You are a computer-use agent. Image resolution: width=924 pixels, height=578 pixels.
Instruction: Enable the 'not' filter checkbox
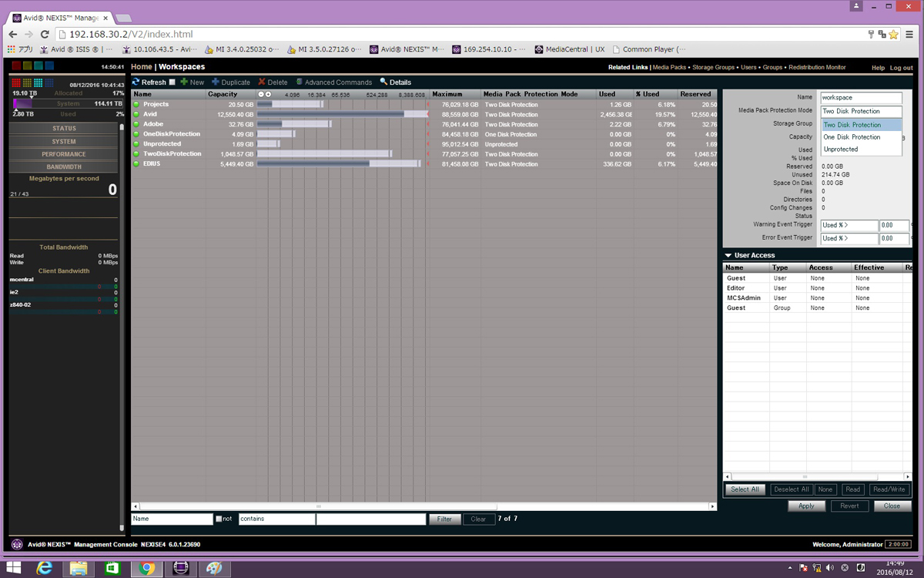click(219, 519)
